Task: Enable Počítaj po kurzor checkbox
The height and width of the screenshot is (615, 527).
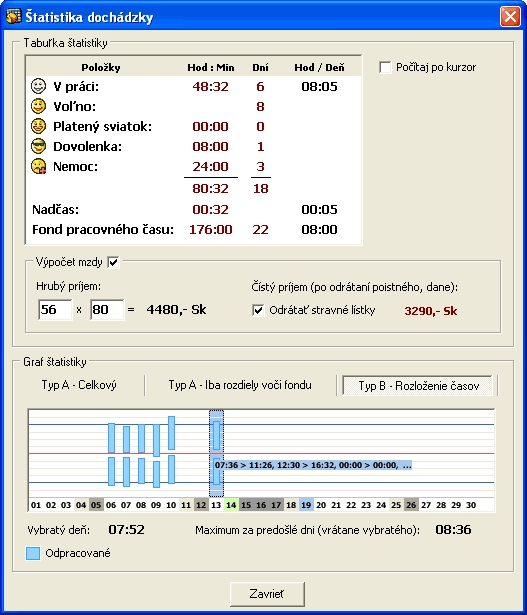Action: 385,67
